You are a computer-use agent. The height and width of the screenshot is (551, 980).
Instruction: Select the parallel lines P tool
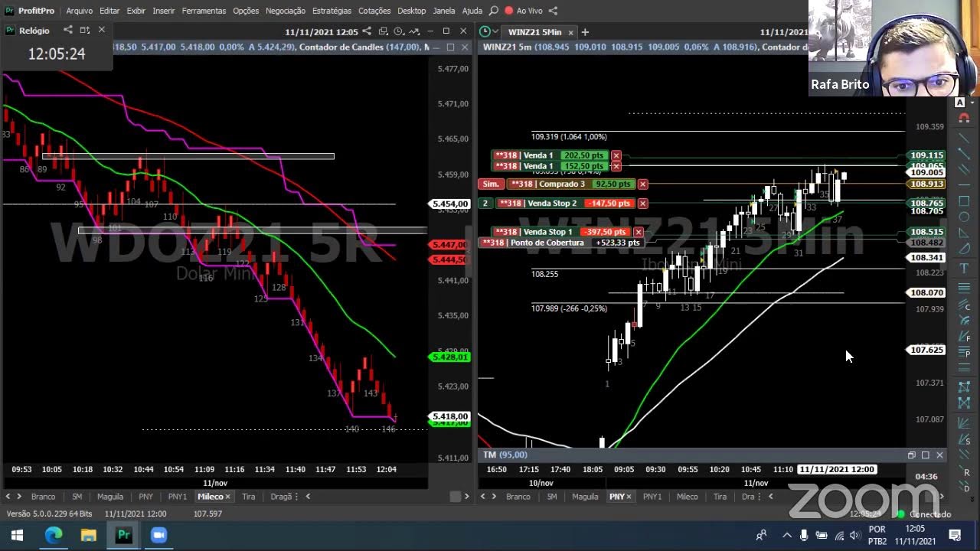(964, 353)
